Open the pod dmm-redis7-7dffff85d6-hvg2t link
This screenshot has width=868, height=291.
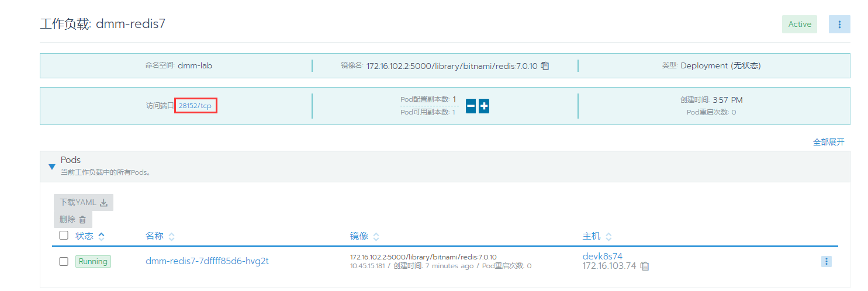[207, 261]
